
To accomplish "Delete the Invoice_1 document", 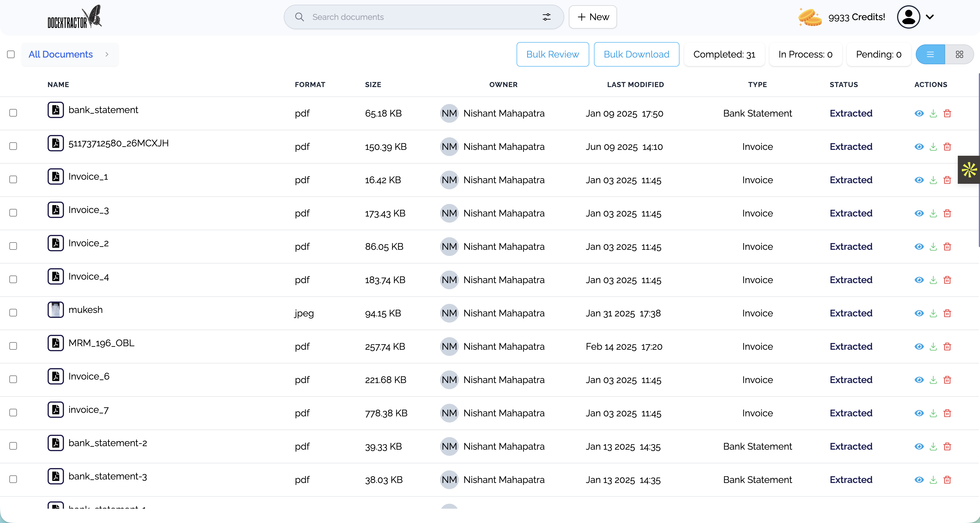I will 947,180.
